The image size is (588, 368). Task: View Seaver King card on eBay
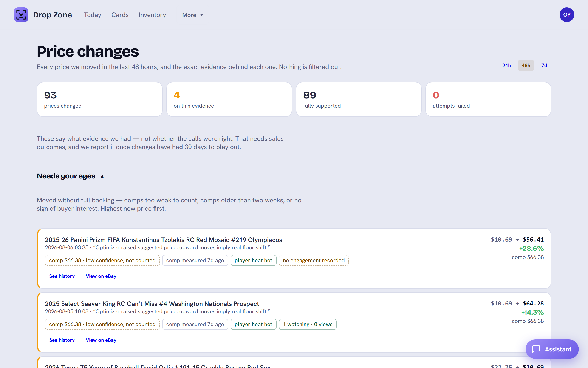(101, 340)
